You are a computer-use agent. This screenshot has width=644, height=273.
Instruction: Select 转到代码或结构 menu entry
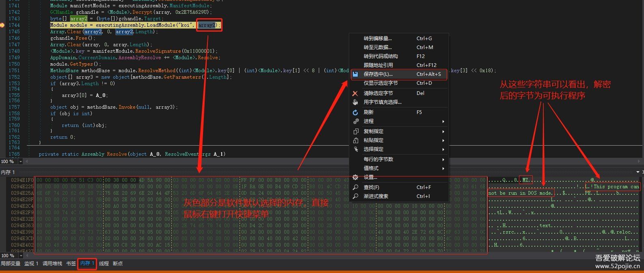tap(380, 56)
